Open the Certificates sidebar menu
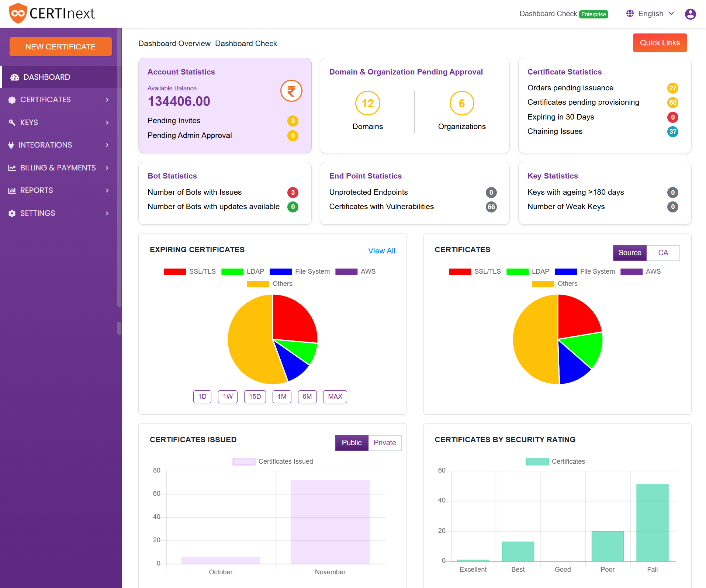Image resolution: width=706 pixels, height=588 pixels. (59, 100)
